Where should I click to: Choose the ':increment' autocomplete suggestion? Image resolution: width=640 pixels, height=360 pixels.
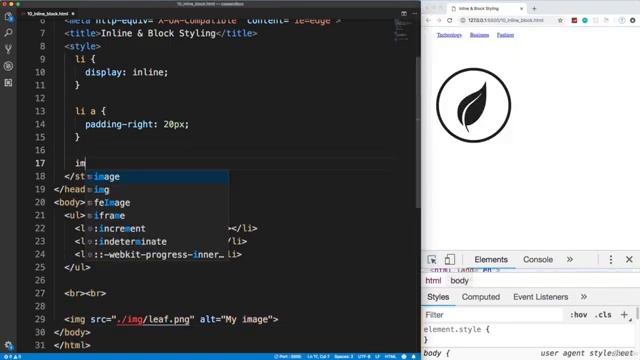pyautogui.click(x=157, y=229)
